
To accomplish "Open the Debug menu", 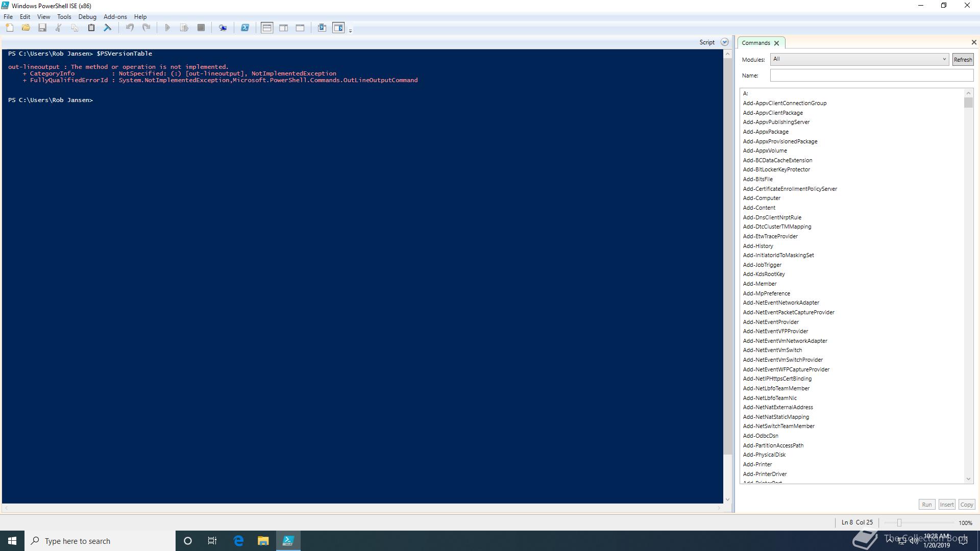I will point(87,17).
